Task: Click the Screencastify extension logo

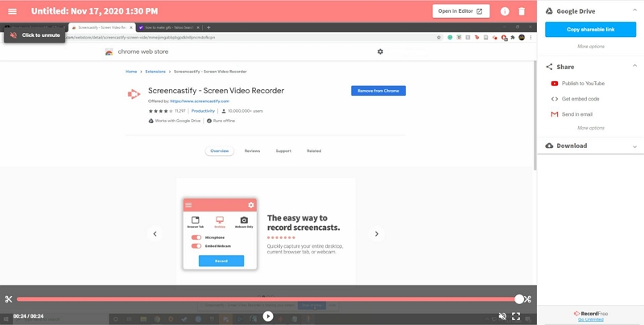Action: [x=134, y=94]
